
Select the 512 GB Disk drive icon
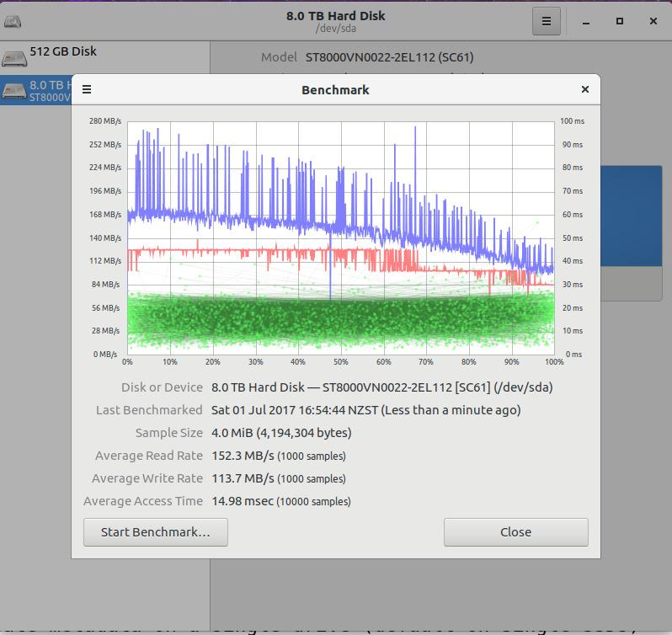click(14, 58)
